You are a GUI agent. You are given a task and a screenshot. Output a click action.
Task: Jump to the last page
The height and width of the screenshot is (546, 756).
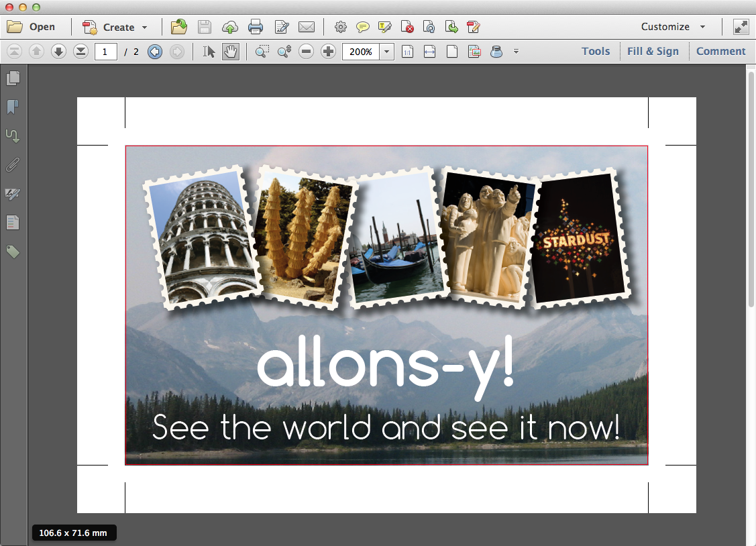[x=80, y=52]
